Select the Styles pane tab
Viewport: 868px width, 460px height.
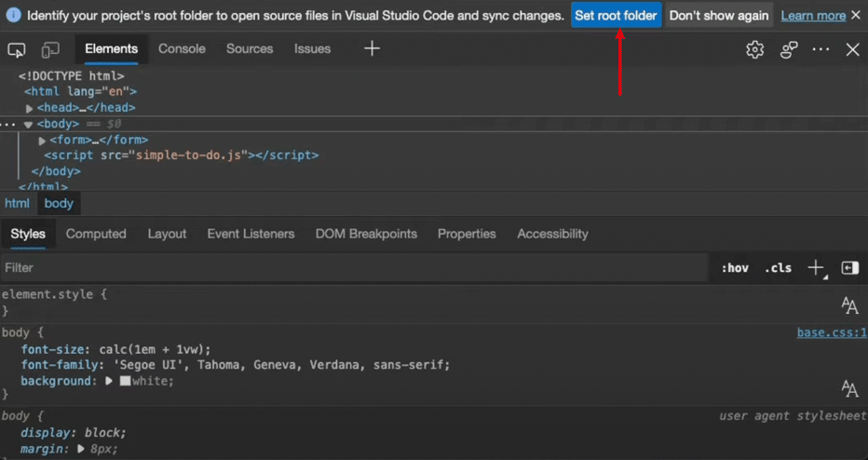pyautogui.click(x=28, y=234)
